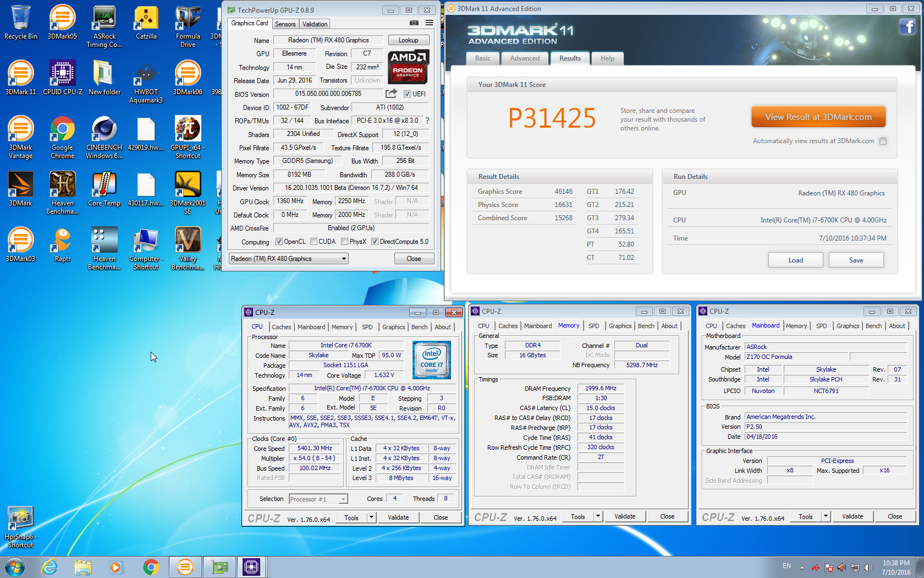Open Windows Media Player from the taskbar
This screenshot has width=924, height=578.
point(116,567)
